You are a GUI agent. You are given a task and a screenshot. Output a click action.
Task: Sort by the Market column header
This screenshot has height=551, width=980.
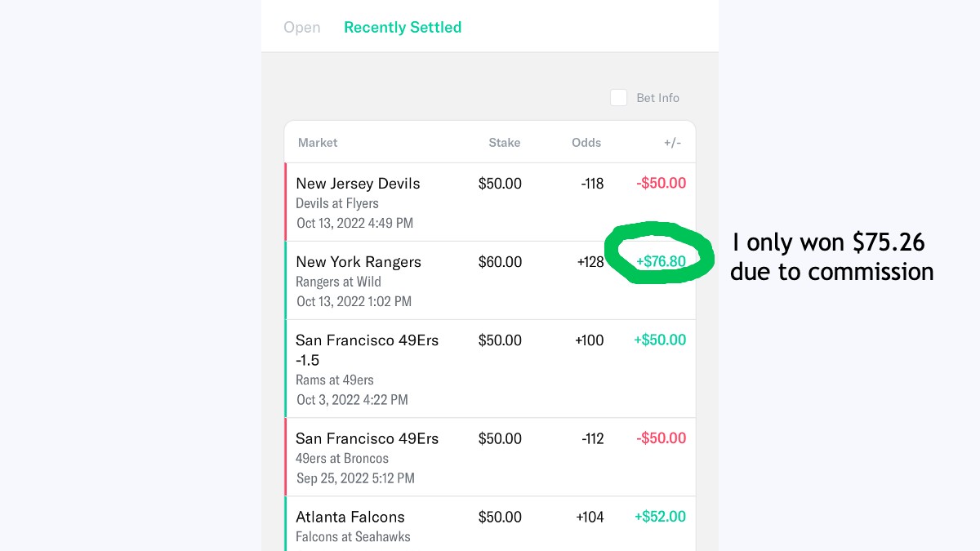(x=318, y=143)
